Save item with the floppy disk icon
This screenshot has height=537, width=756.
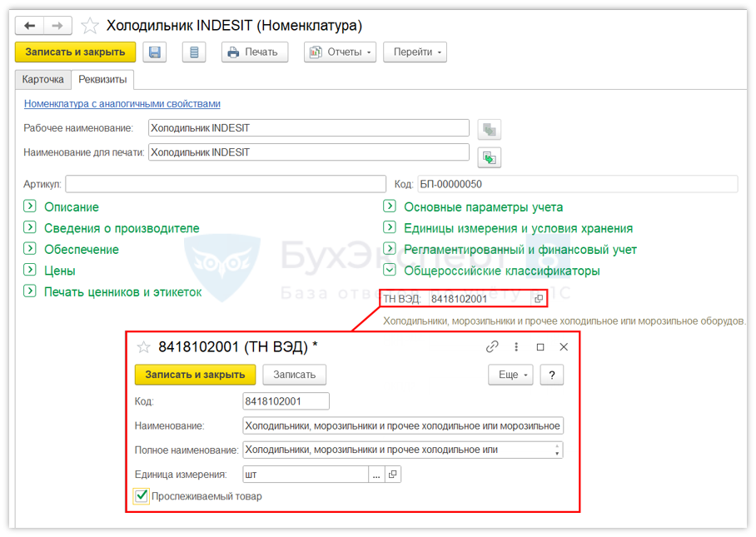(154, 52)
